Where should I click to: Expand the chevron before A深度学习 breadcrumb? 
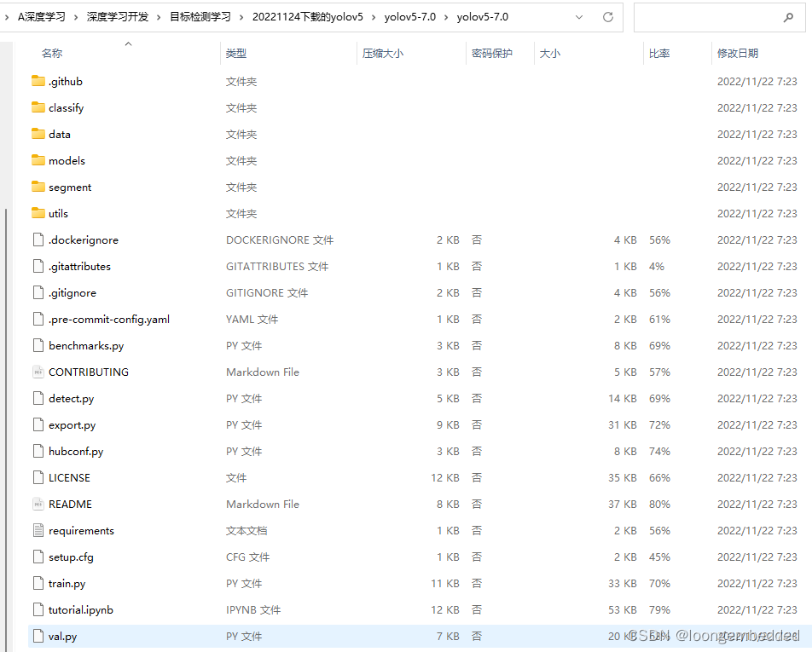tap(7, 17)
